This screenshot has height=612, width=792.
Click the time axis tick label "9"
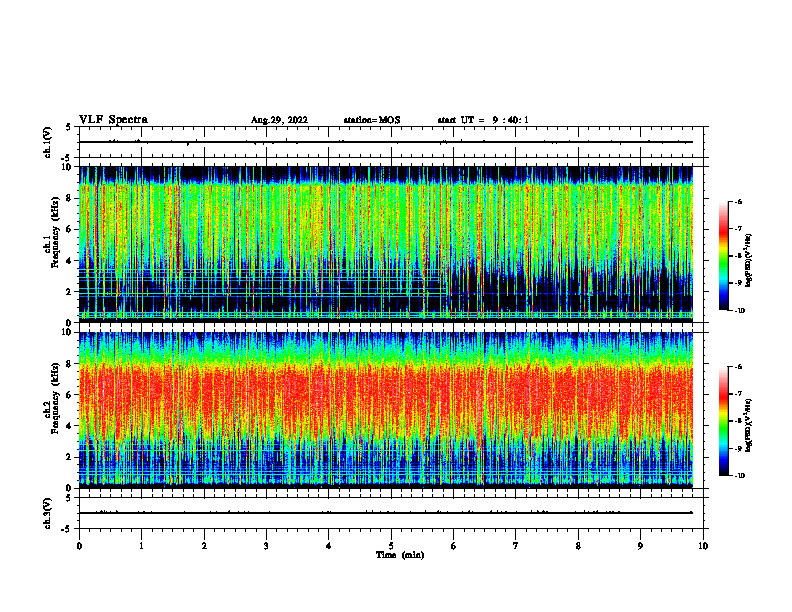pyautogui.click(x=640, y=546)
